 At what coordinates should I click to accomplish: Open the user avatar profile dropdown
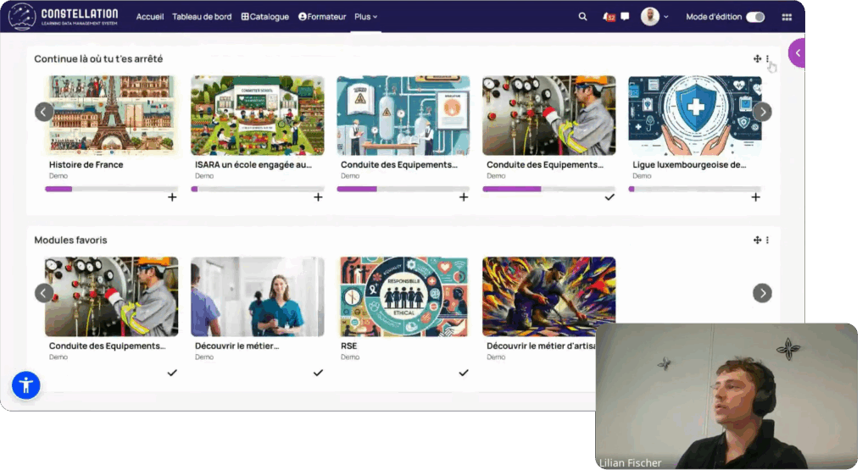click(x=654, y=17)
